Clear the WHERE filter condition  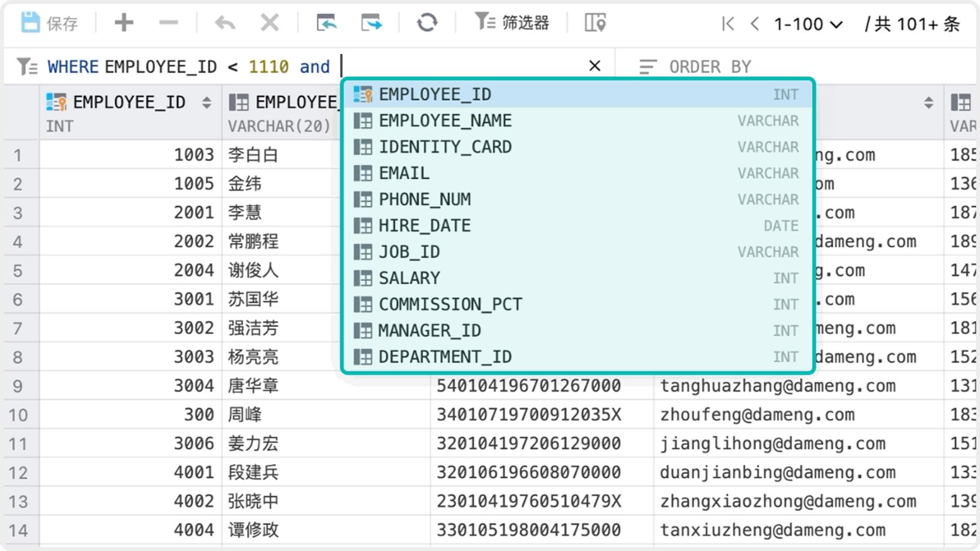(x=594, y=65)
